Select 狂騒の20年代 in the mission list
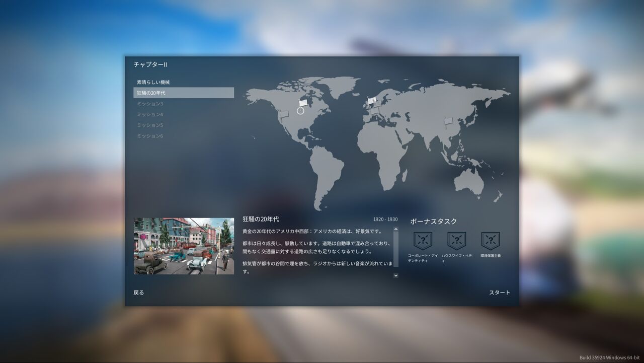Viewport: 644px width, 363px height. click(184, 93)
